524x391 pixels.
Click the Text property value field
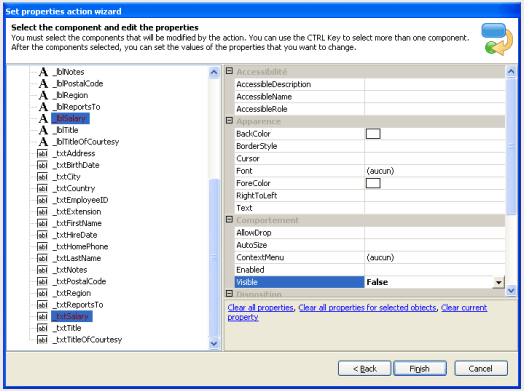click(x=435, y=208)
